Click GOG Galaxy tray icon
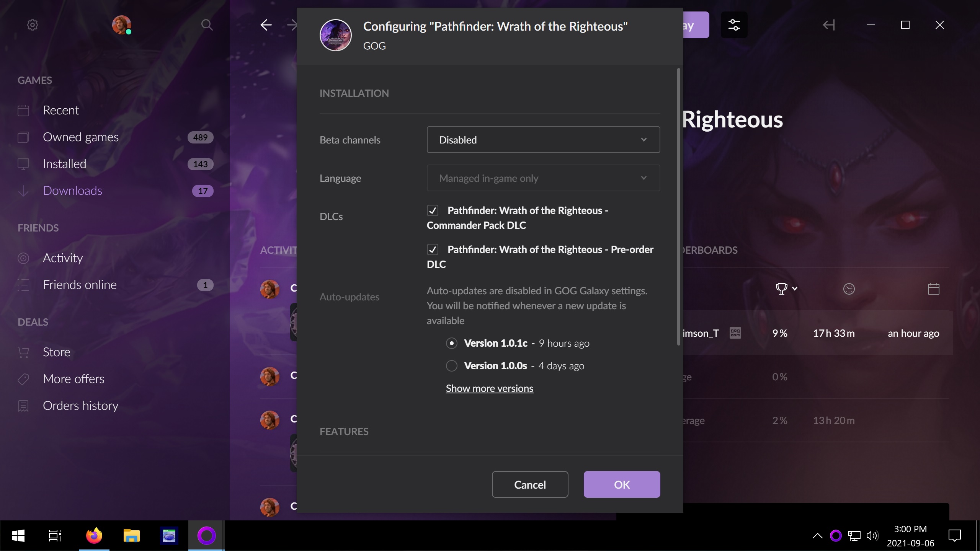980x551 pixels. point(836,536)
